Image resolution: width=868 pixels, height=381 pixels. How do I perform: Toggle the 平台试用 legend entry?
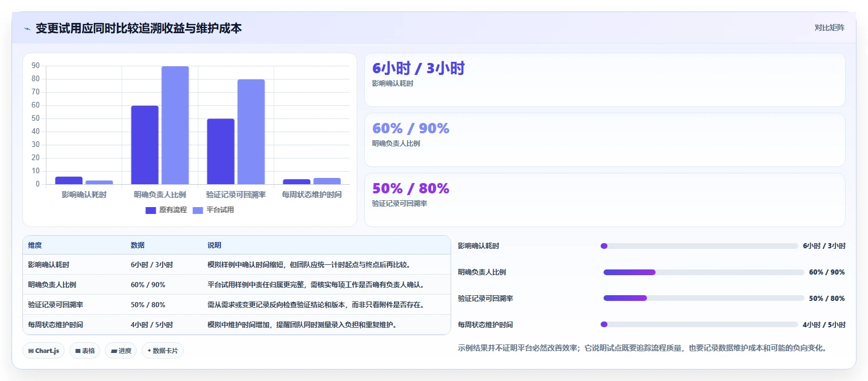(x=213, y=210)
